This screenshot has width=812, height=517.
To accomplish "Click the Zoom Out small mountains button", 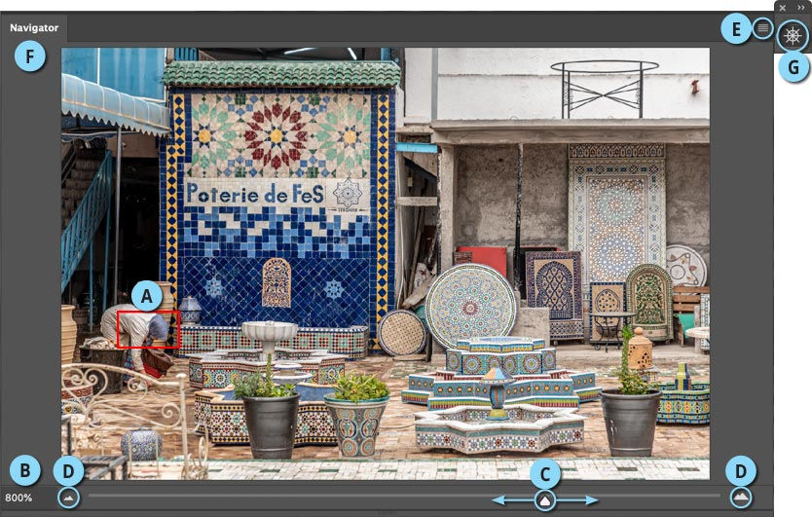I will tap(68, 498).
